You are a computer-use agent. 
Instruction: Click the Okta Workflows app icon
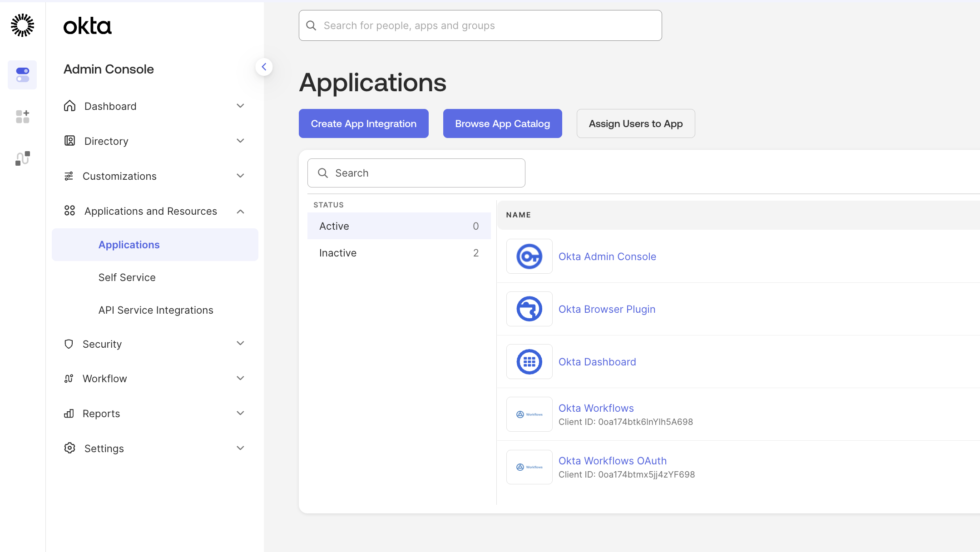[530, 414]
